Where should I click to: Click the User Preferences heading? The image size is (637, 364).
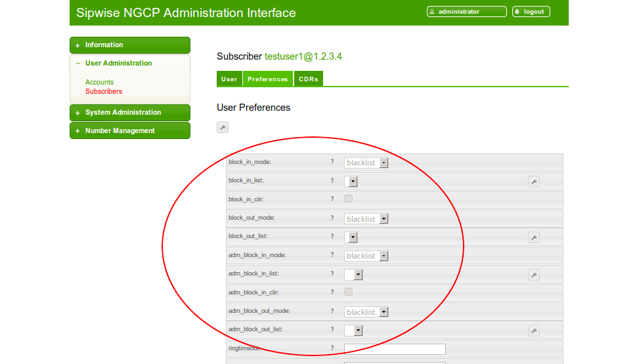click(x=253, y=108)
